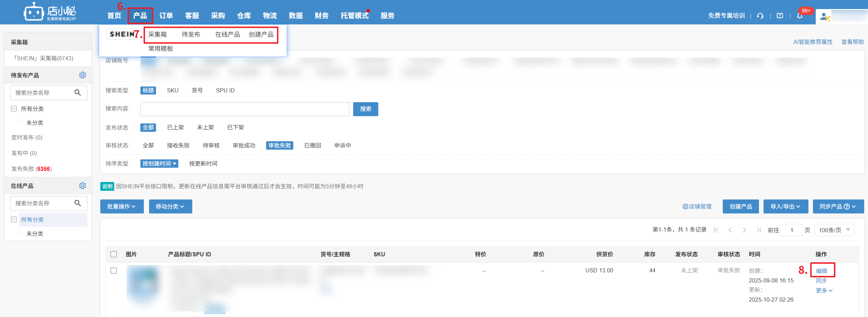868x317 pixels.
Task: Click 编辑 link in product row
Action: [x=821, y=271]
